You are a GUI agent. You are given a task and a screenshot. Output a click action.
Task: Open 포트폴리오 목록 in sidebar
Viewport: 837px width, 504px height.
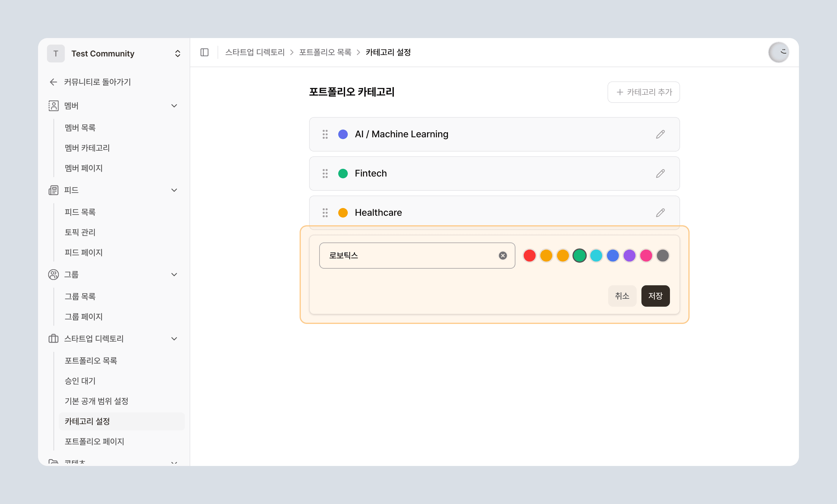tap(91, 361)
